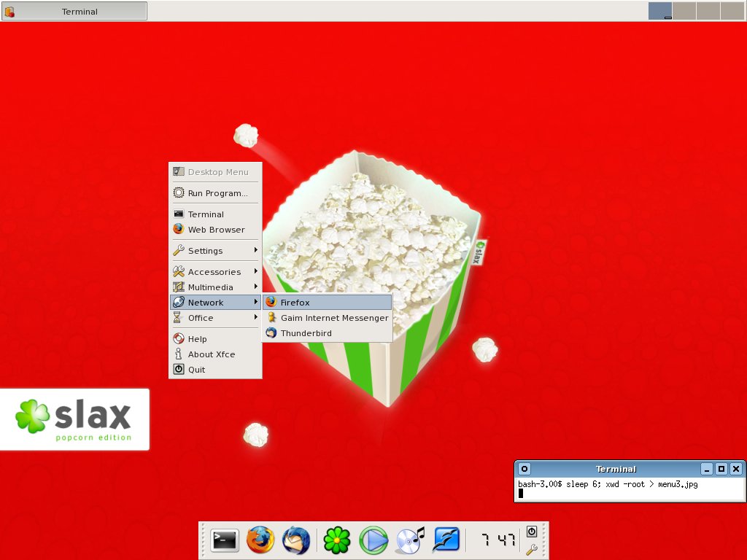Launch the green flower messenger icon
This screenshot has height=560, width=747.
[337, 540]
